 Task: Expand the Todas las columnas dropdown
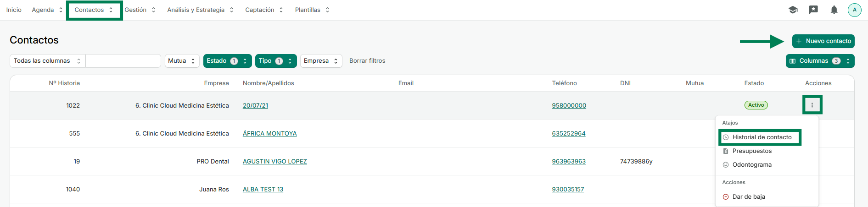pos(47,61)
